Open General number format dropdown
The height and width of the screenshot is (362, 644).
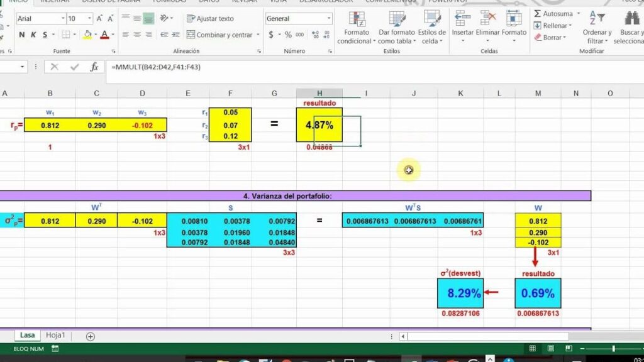coord(328,18)
